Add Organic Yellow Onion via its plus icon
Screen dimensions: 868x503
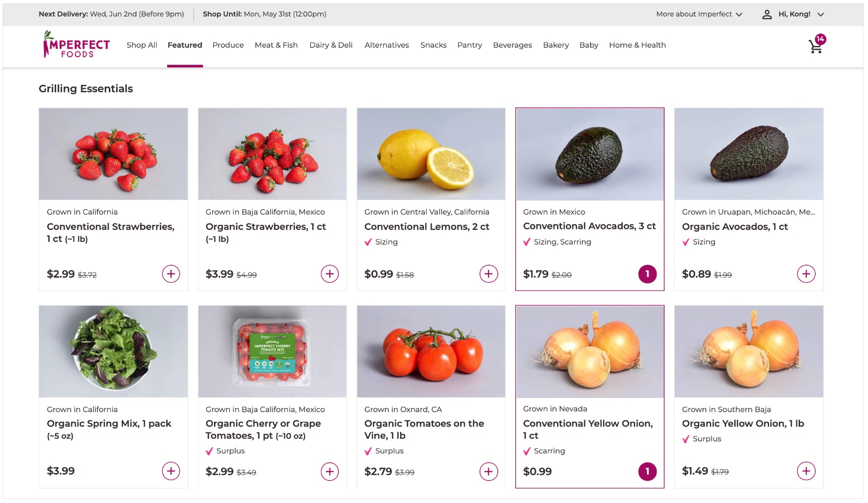pos(806,471)
